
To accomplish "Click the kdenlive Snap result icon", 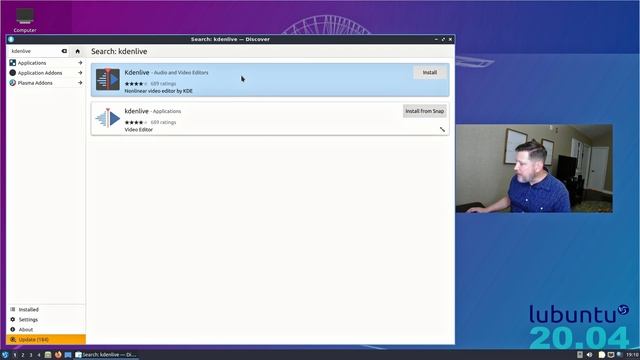I will pyautogui.click(x=108, y=118).
